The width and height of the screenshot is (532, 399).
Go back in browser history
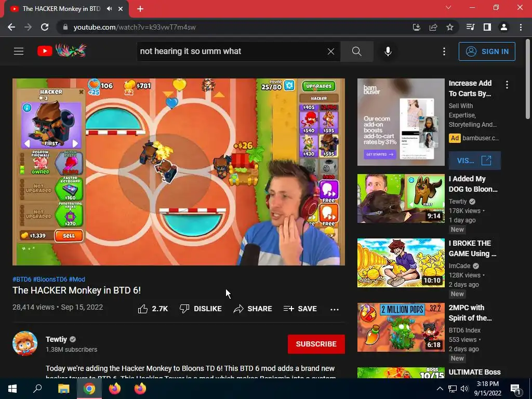tap(11, 27)
